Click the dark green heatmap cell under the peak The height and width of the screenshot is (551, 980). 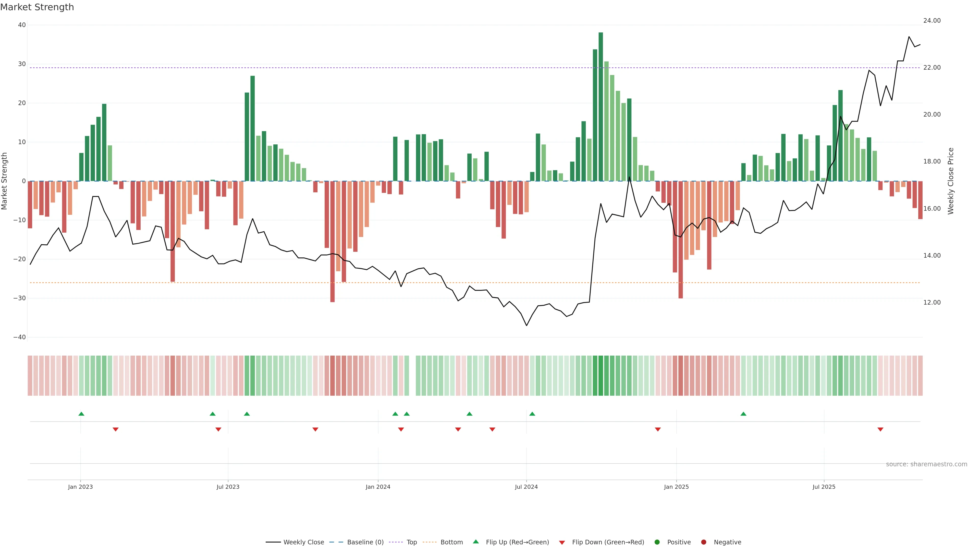point(601,376)
